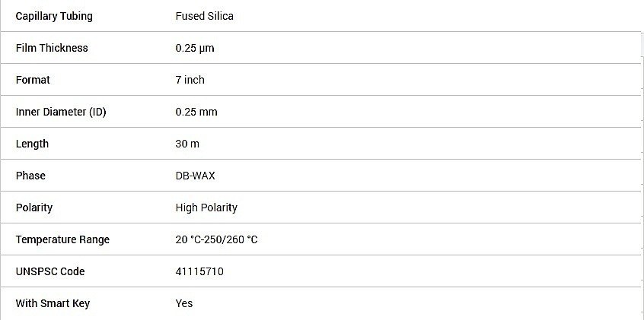Viewport: 644px width, 320px height.
Task: Click the Length row label
Action: point(32,144)
